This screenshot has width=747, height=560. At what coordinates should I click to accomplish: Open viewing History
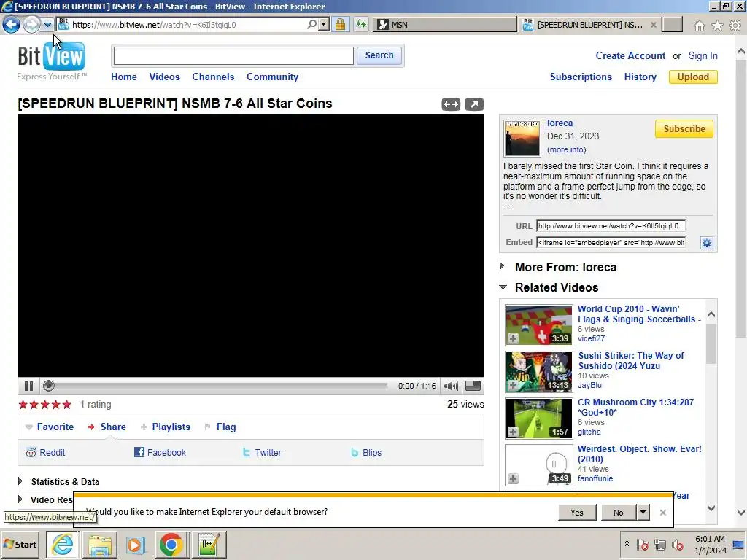click(640, 77)
